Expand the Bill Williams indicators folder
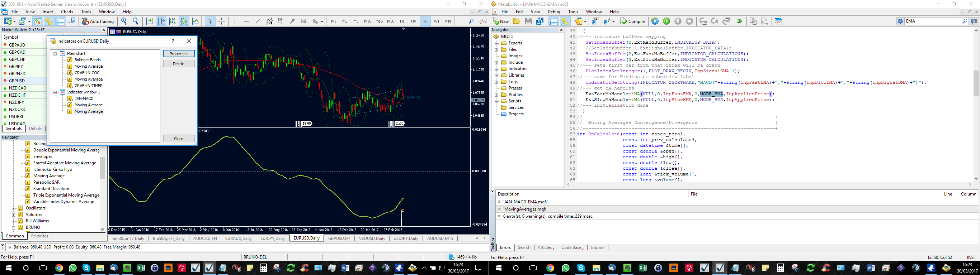This screenshot has width=980, height=275. tap(13, 221)
